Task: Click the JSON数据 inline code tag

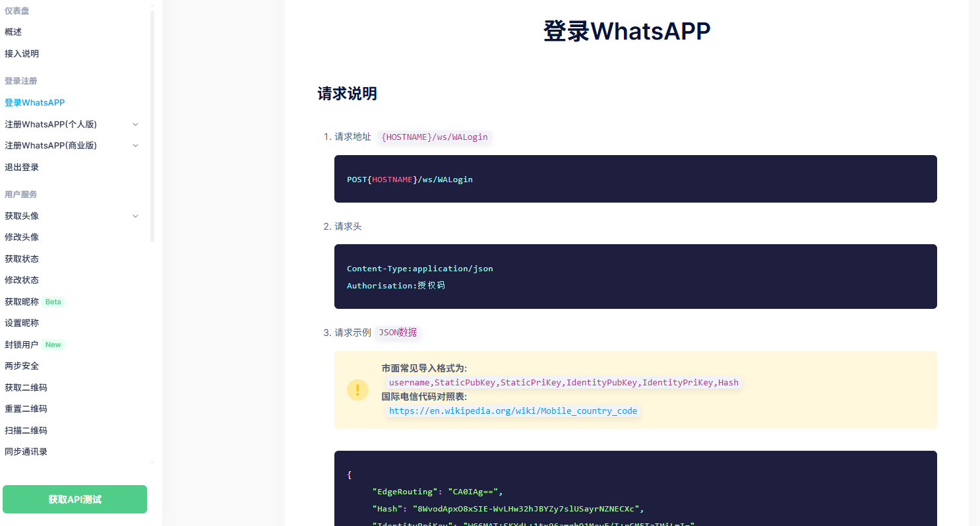Action: click(x=398, y=333)
